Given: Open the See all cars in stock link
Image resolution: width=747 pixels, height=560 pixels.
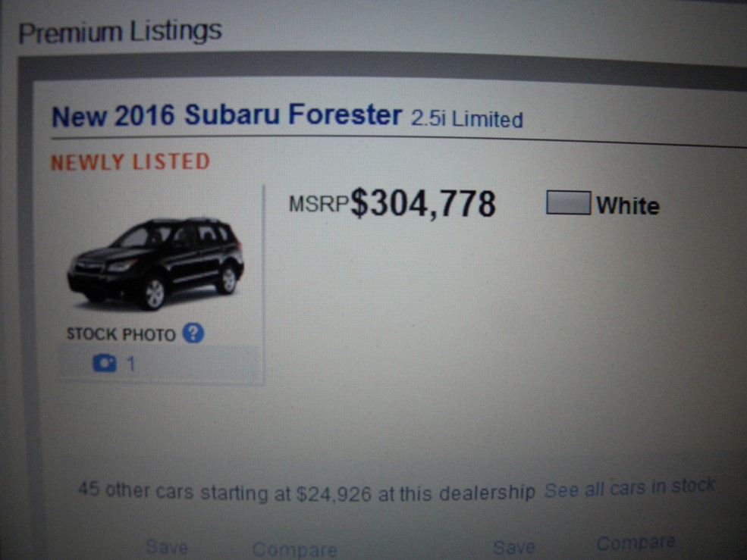Looking at the screenshot, I should click(x=629, y=488).
